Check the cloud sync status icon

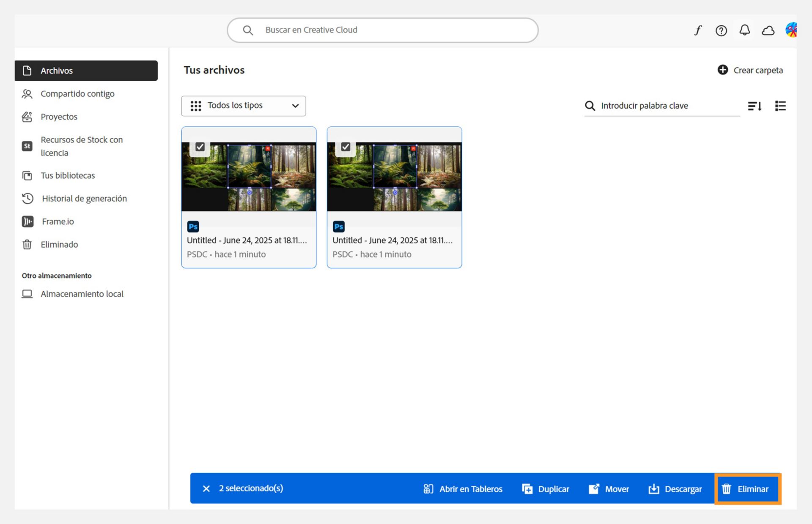[768, 30]
